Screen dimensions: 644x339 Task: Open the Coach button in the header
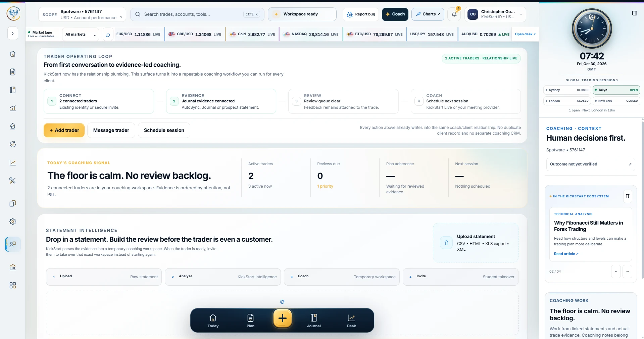(x=395, y=14)
